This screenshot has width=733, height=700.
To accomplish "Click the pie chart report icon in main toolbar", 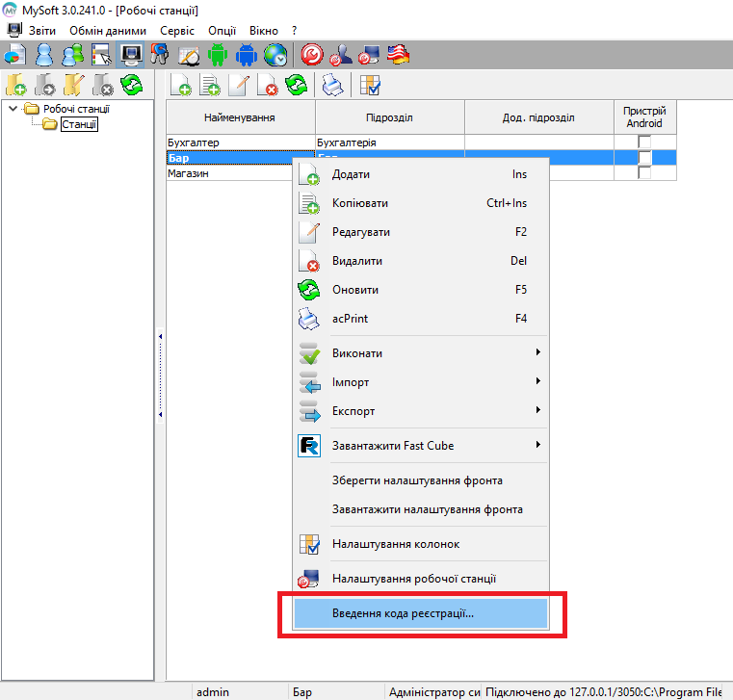I will click(15, 55).
